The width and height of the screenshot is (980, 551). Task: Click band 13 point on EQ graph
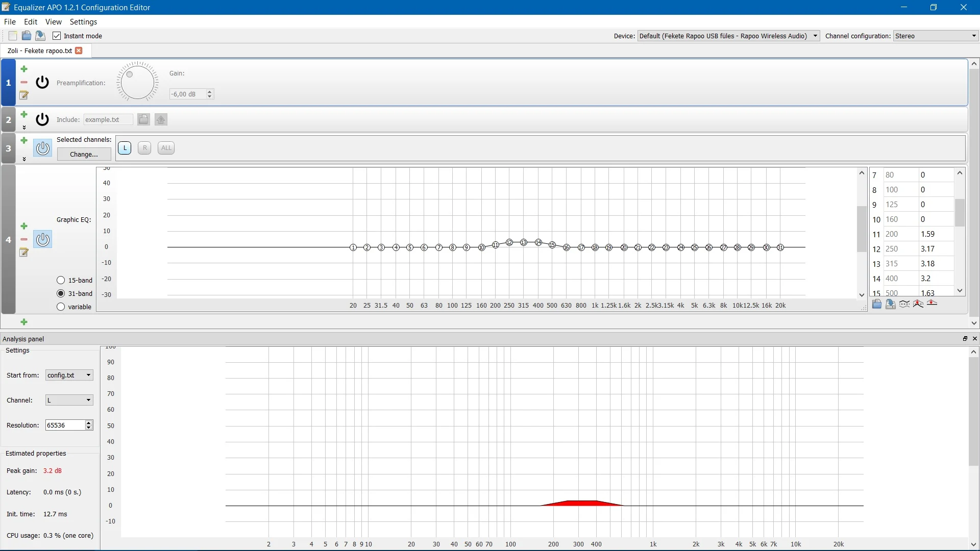pyautogui.click(x=524, y=242)
